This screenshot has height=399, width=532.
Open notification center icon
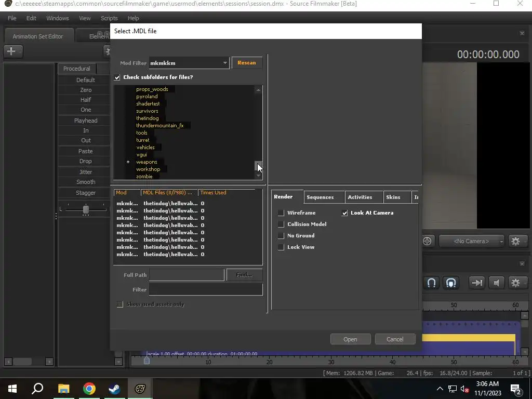click(x=516, y=389)
